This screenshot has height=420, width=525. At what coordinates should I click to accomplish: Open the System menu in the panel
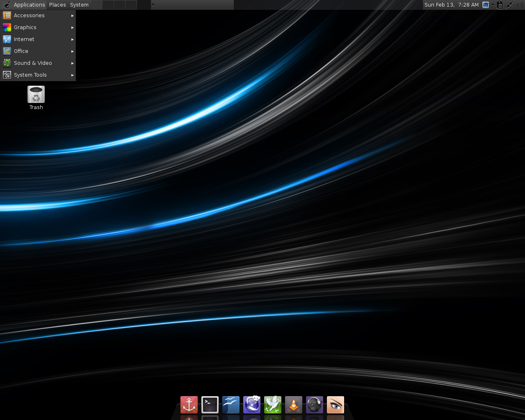pyautogui.click(x=79, y=5)
